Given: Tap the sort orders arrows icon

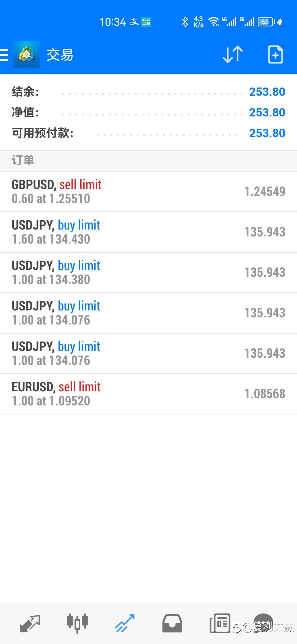Looking at the screenshot, I should 232,54.
